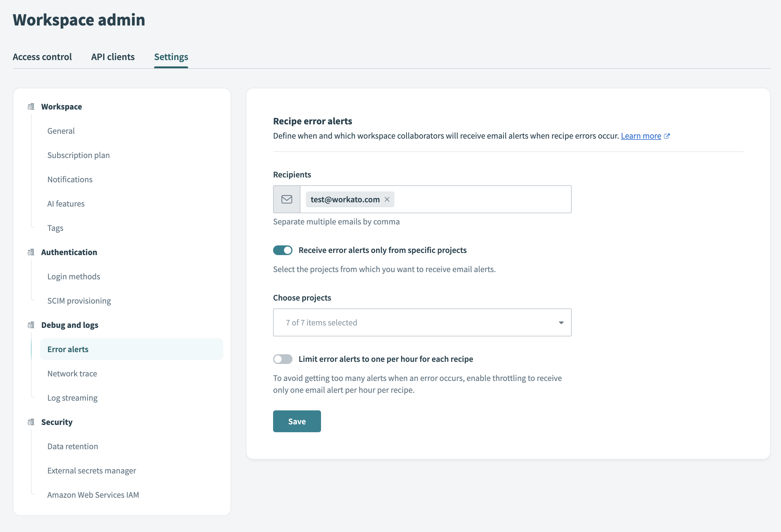Click the Authentication section icon
The width and height of the screenshot is (781, 532).
(x=31, y=252)
